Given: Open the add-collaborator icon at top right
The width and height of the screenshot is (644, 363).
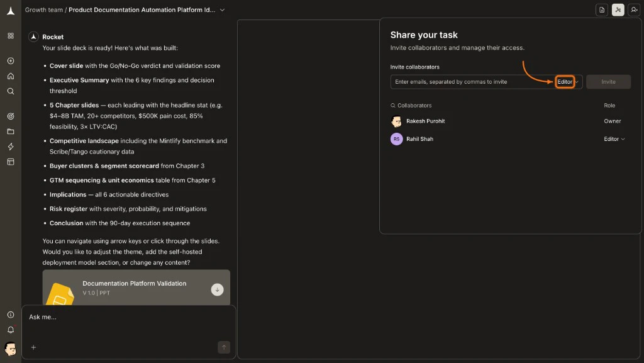Looking at the screenshot, I should [634, 9].
